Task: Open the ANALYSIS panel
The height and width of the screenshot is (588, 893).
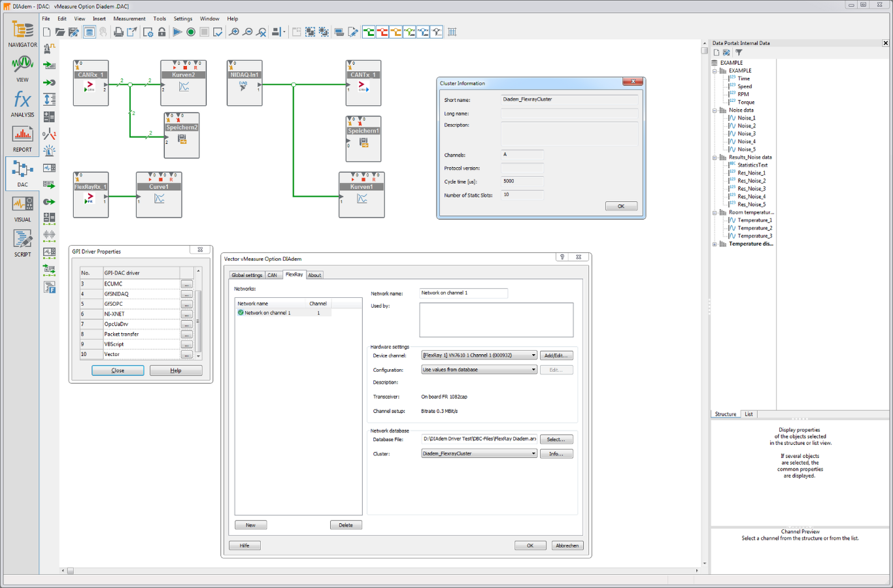Action: pyautogui.click(x=22, y=104)
